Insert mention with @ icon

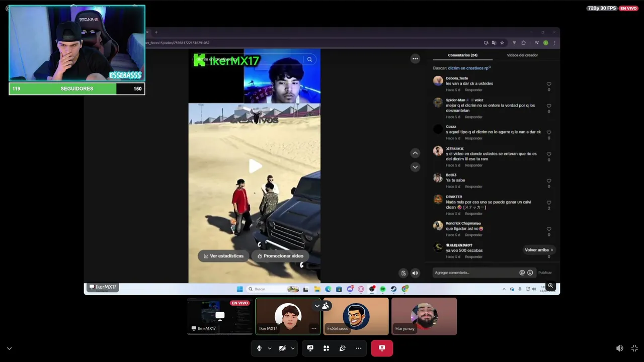tap(522, 273)
